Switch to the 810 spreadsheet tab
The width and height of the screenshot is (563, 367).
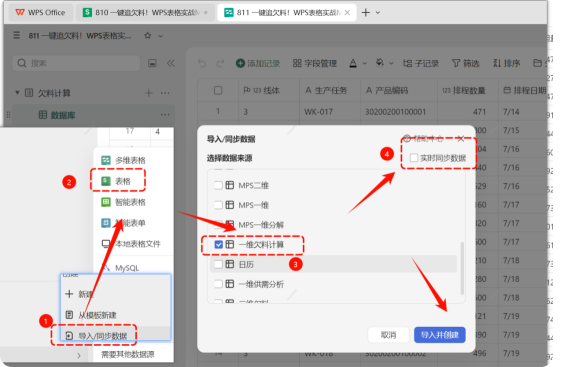pyautogui.click(x=145, y=13)
